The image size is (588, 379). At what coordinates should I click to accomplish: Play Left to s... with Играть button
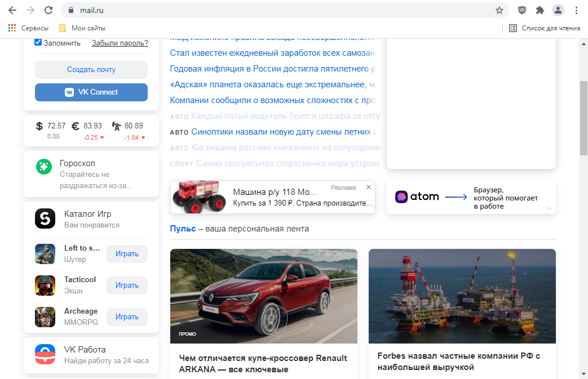(127, 254)
